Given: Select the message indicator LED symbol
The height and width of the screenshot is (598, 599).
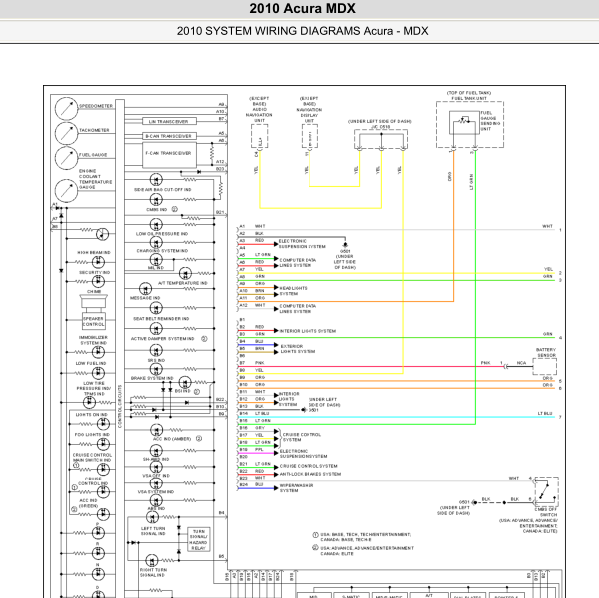Looking at the screenshot, I should point(145,288).
